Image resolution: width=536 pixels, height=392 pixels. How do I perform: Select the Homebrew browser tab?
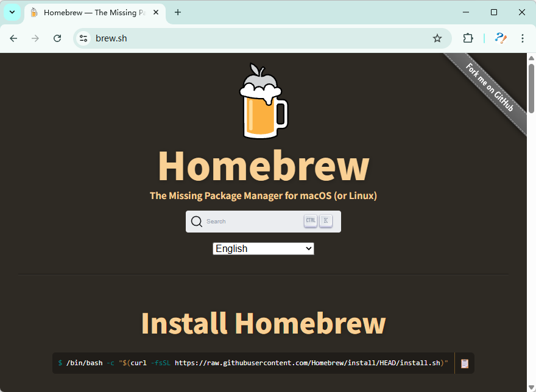(x=91, y=12)
